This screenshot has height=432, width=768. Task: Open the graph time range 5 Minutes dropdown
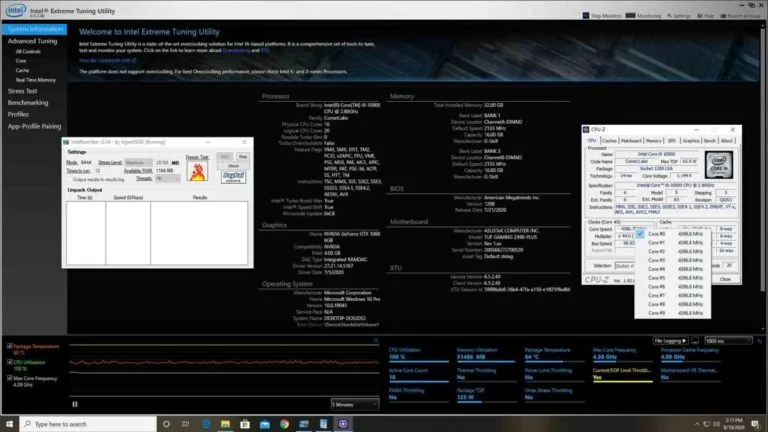pos(355,405)
